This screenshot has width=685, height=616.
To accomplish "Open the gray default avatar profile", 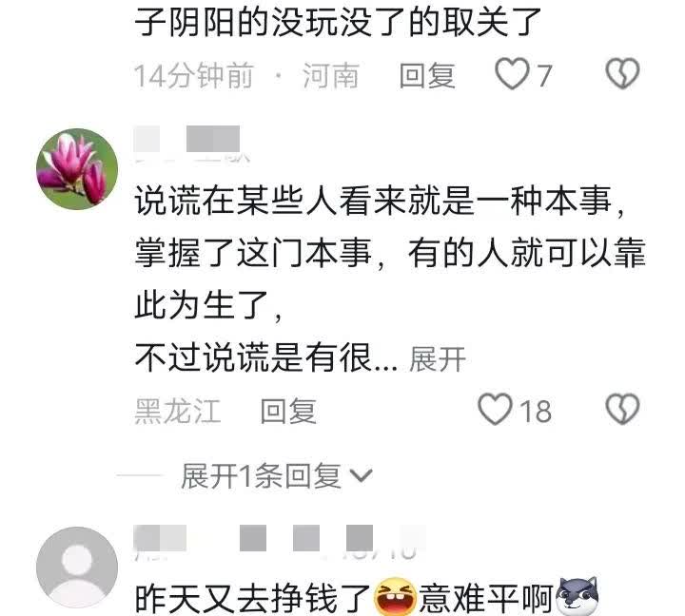I will pos(77,568).
